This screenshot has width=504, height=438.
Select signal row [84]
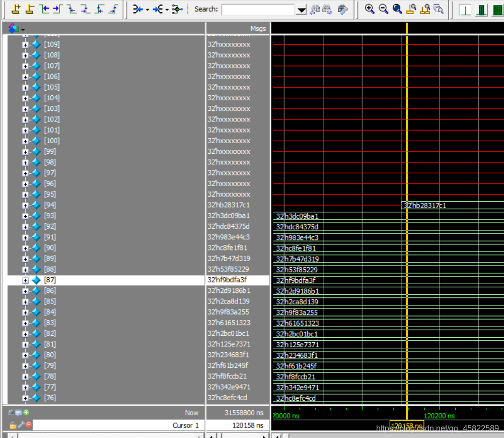[x=106, y=312]
